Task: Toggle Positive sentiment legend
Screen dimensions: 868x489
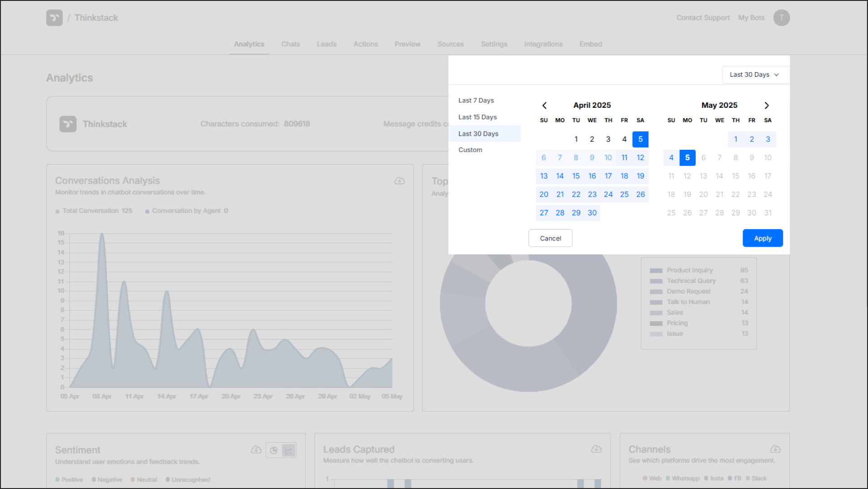Action: point(69,480)
